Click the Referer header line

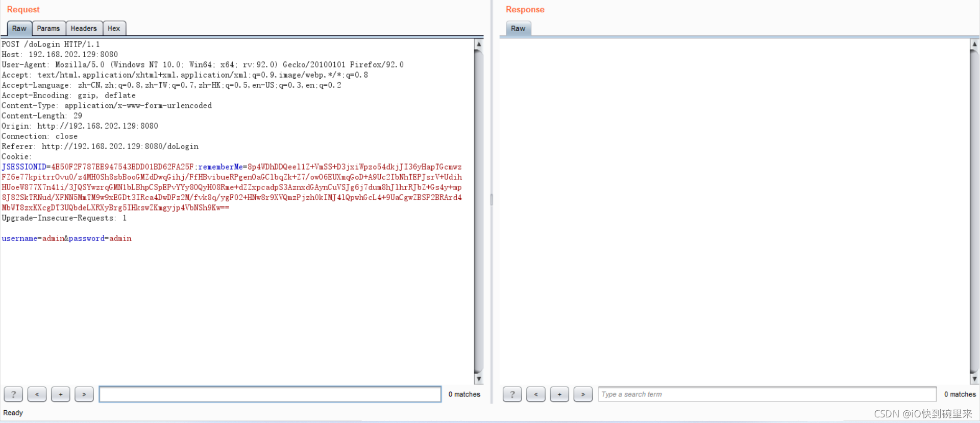[100, 147]
